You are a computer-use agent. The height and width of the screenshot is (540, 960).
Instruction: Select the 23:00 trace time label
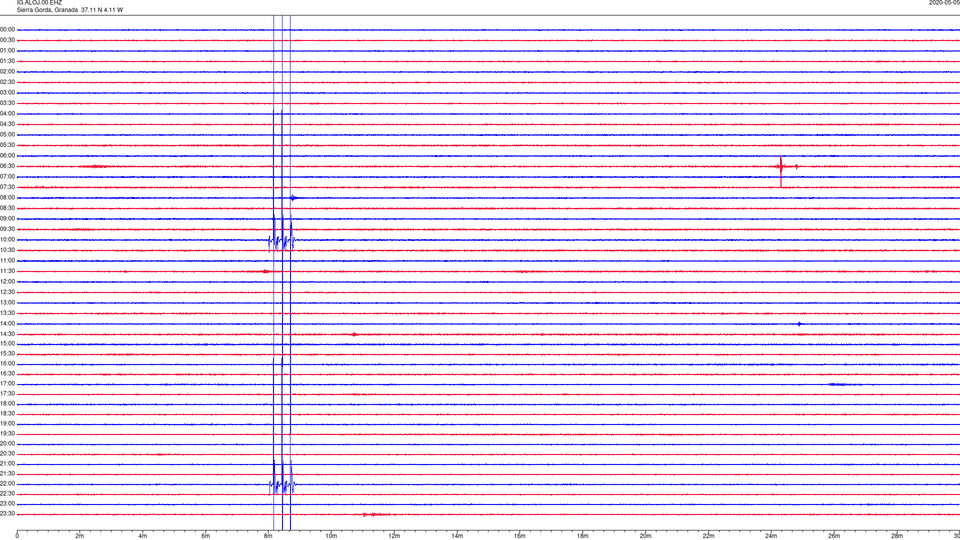click(7, 504)
